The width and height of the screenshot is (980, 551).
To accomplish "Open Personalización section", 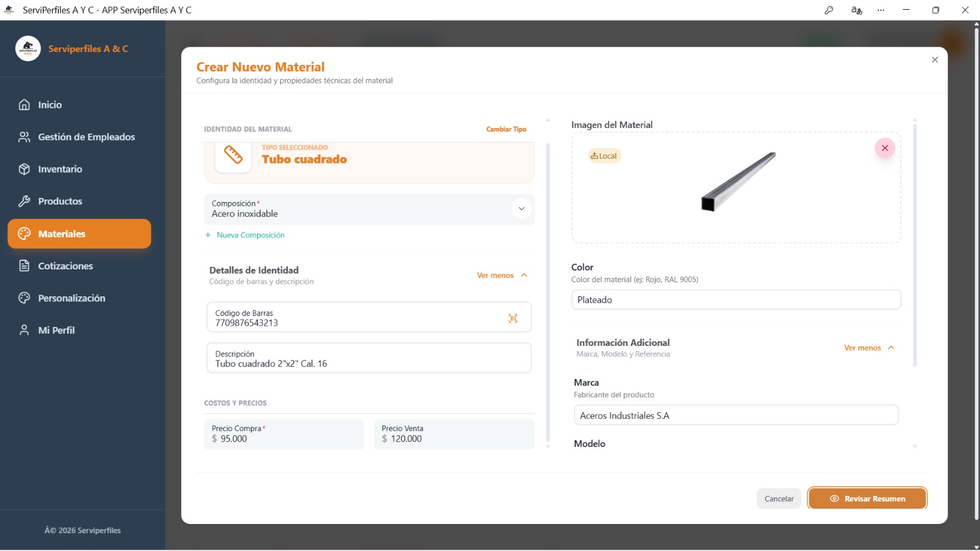I will 79,298.
